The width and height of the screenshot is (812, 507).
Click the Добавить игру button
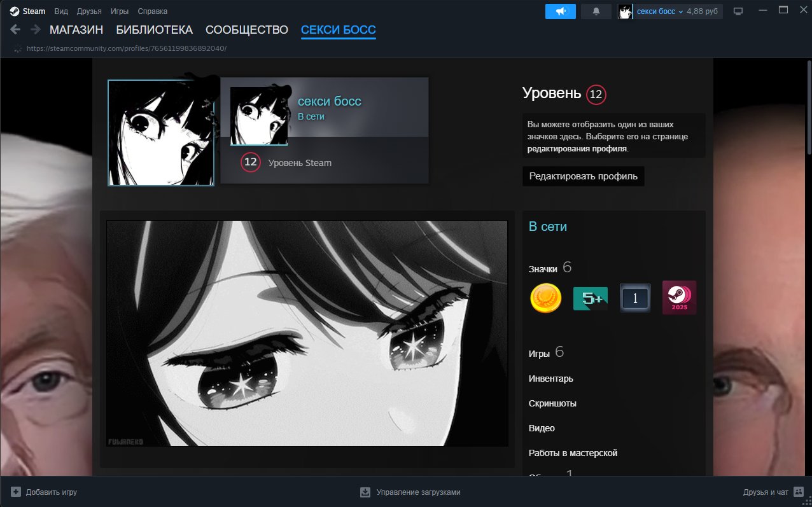44,492
